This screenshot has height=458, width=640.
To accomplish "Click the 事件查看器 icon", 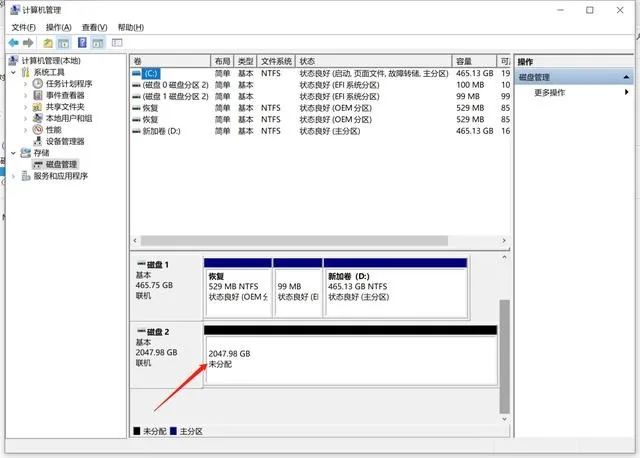I will 38,95.
